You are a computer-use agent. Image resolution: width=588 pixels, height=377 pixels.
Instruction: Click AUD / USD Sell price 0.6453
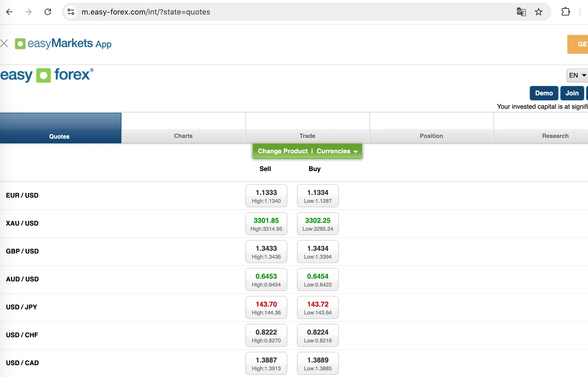pos(266,280)
